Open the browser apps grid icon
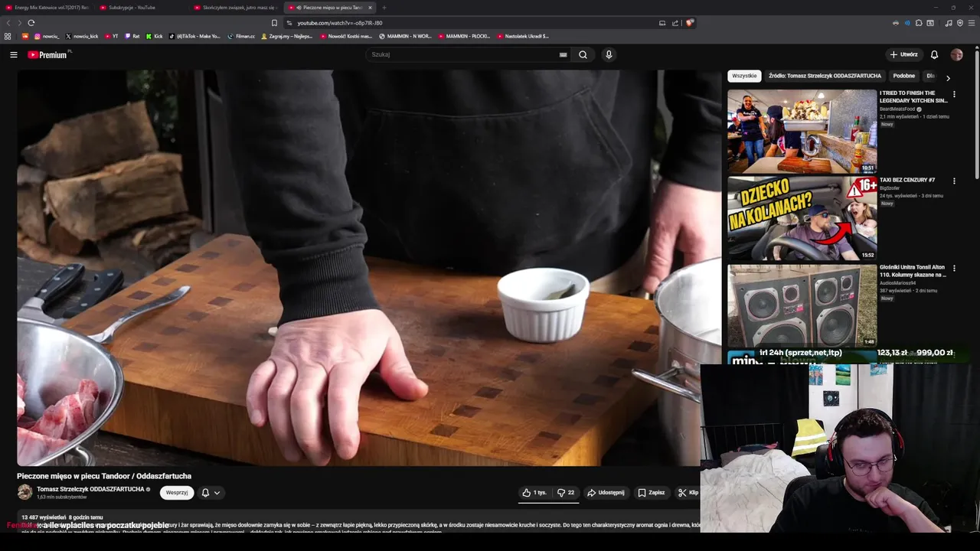This screenshot has height=551, width=980. click(8, 36)
